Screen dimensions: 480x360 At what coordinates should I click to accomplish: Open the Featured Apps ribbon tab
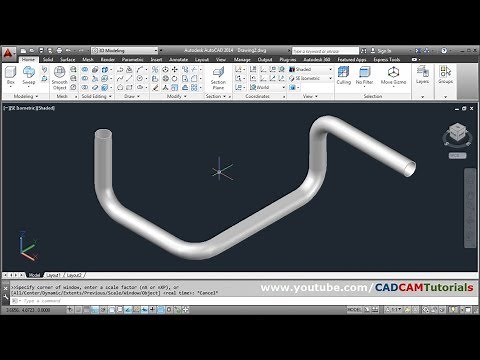[352, 60]
